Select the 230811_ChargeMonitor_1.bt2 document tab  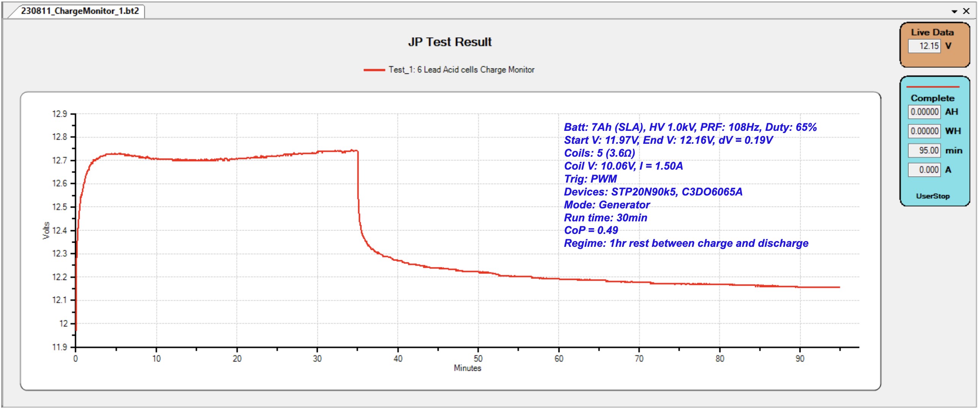point(80,11)
